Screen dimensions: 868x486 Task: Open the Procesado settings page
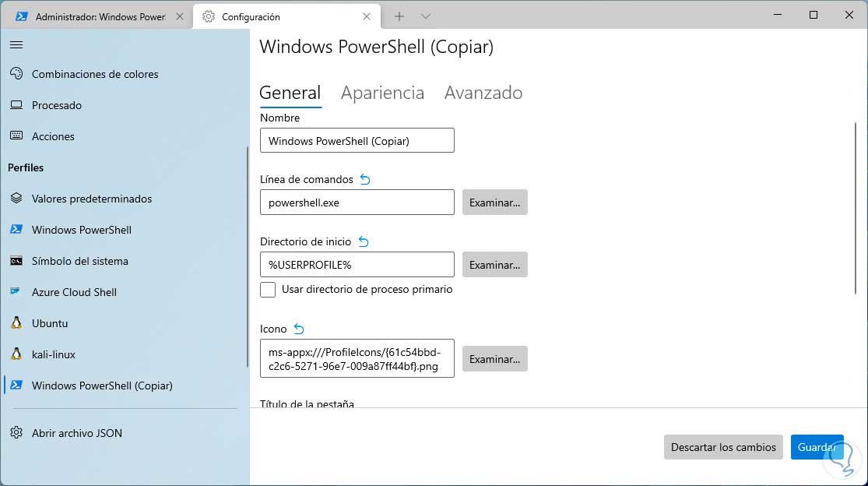[125, 104]
